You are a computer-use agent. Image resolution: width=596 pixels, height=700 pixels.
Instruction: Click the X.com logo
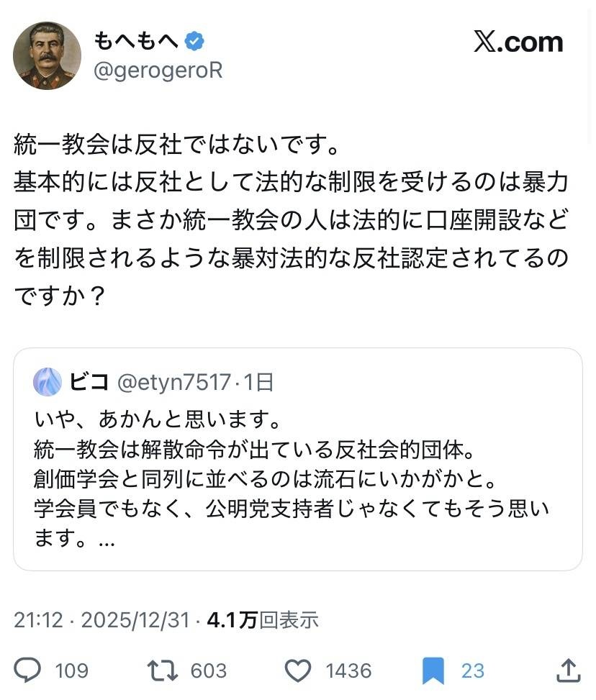tap(518, 42)
